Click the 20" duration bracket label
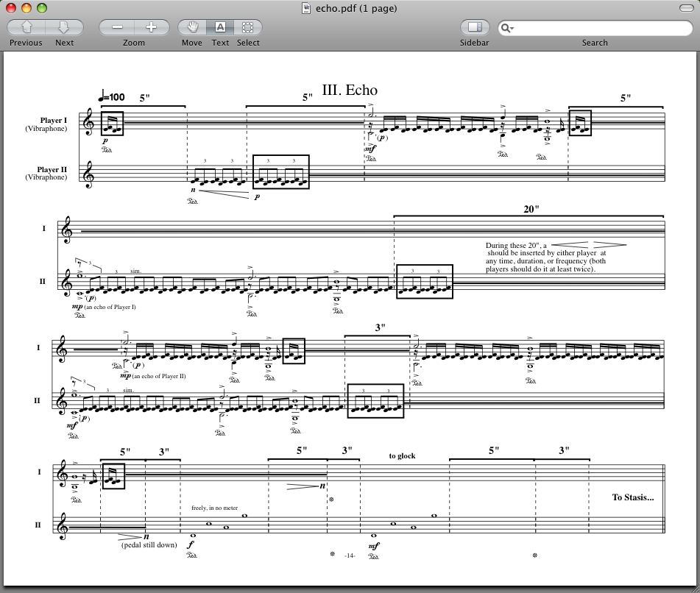 (531, 209)
